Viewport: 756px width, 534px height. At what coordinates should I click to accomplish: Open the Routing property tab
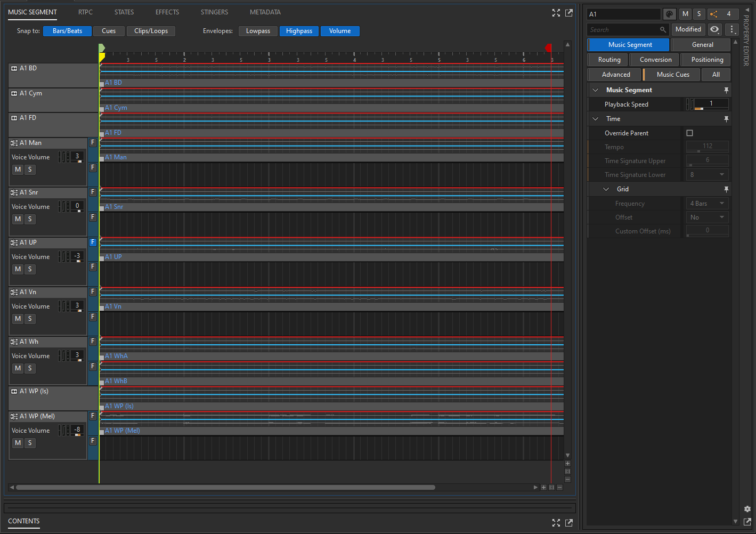point(609,60)
